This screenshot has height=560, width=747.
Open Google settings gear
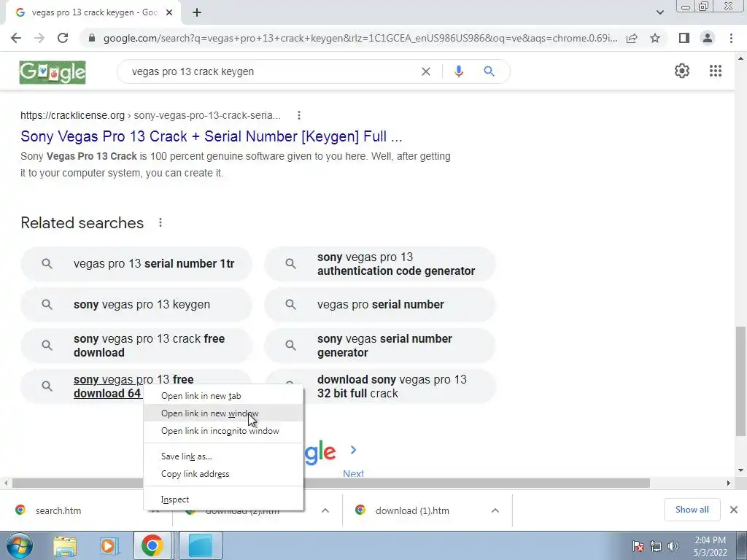[x=682, y=71]
